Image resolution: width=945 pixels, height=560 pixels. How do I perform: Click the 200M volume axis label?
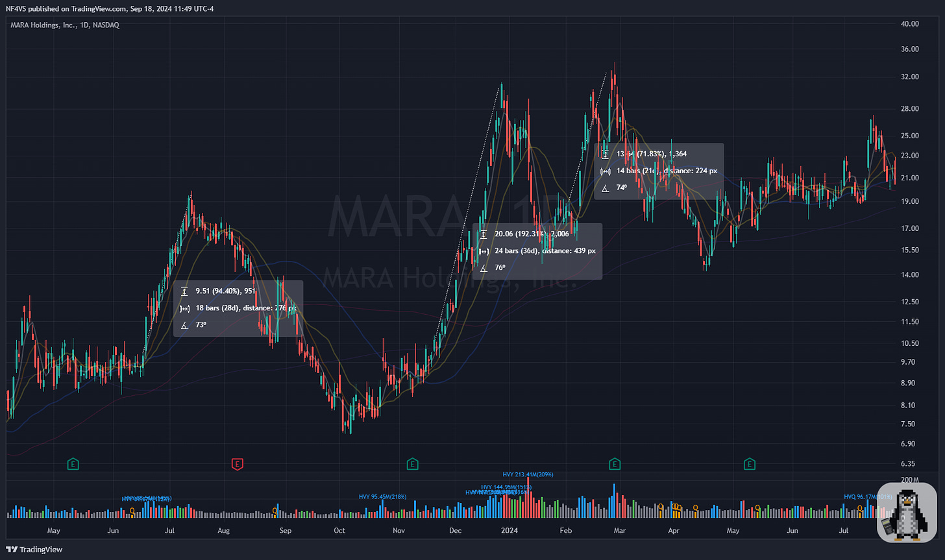[911, 480]
